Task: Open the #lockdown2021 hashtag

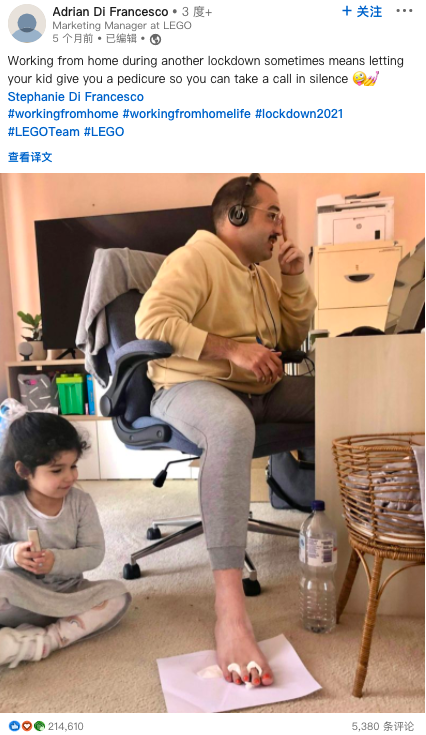Action: (x=299, y=114)
